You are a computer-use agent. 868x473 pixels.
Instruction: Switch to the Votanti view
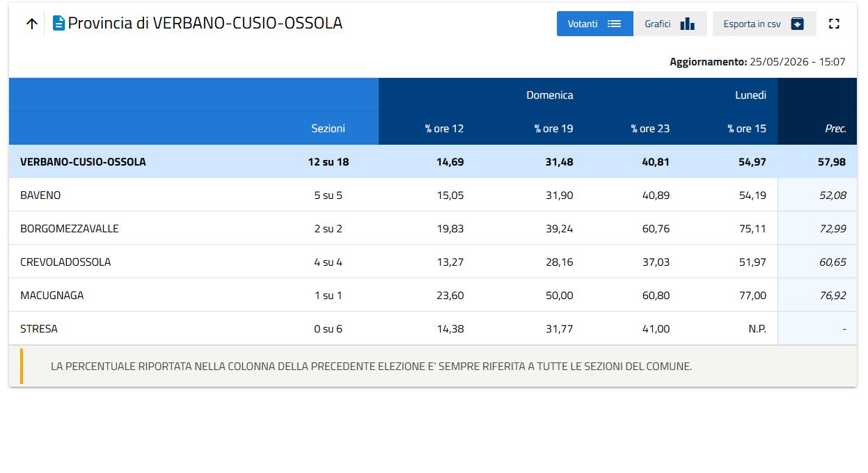pyautogui.click(x=595, y=24)
